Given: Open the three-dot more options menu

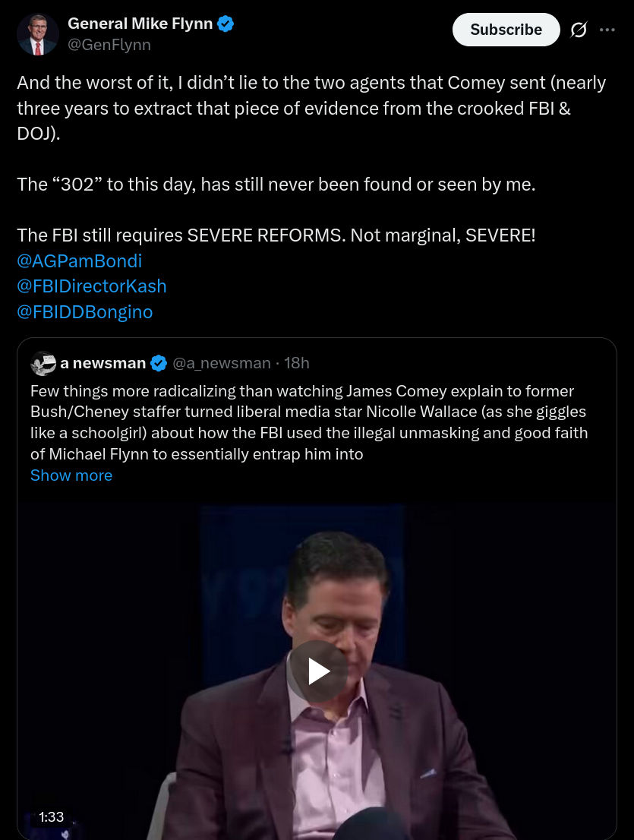Looking at the screenshot, I should tap(607, 30).
